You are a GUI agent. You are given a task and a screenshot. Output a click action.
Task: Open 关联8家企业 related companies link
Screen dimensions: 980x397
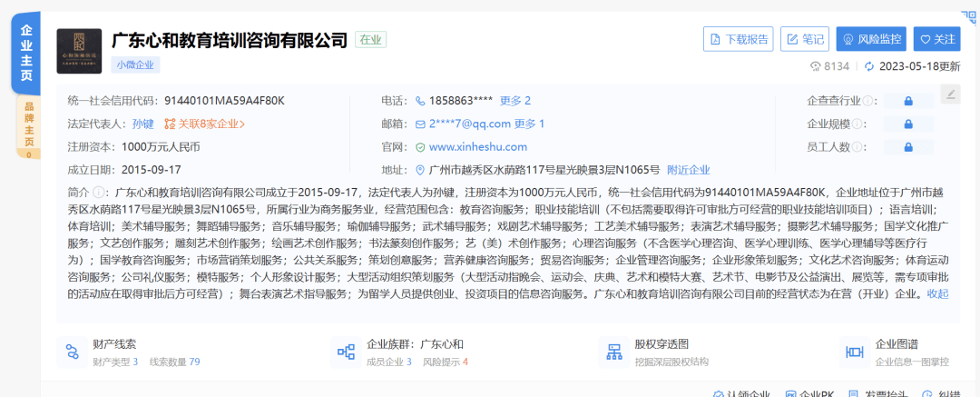coord(204,124)
